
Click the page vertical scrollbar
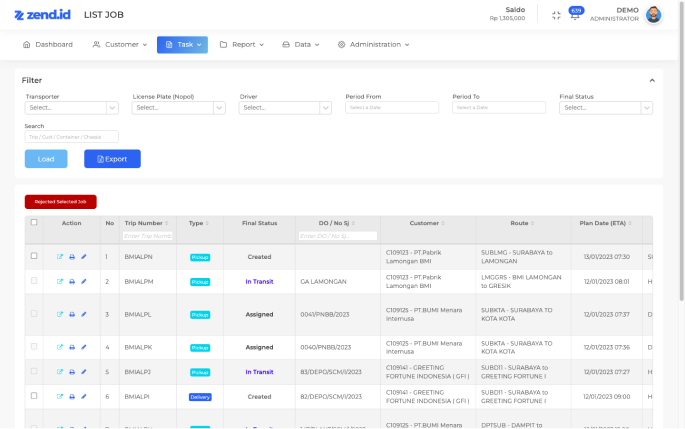pyautogui.click(x=682, y=153)
